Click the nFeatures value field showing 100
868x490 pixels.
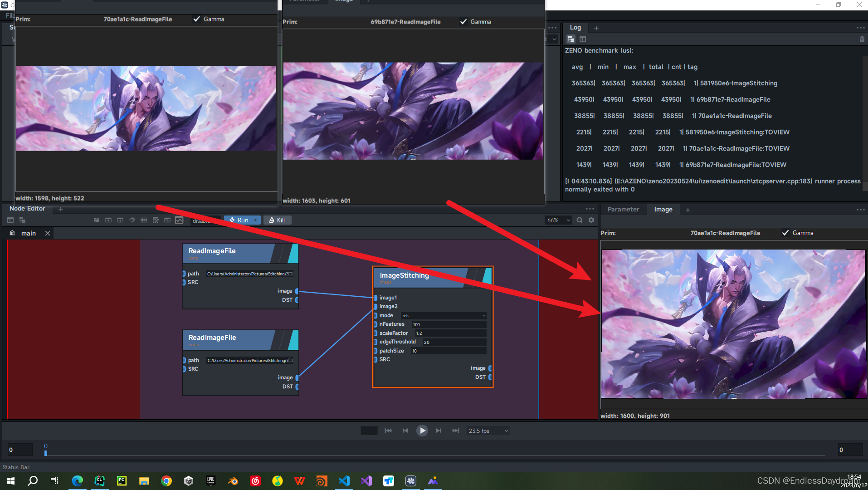coord(449,324)
